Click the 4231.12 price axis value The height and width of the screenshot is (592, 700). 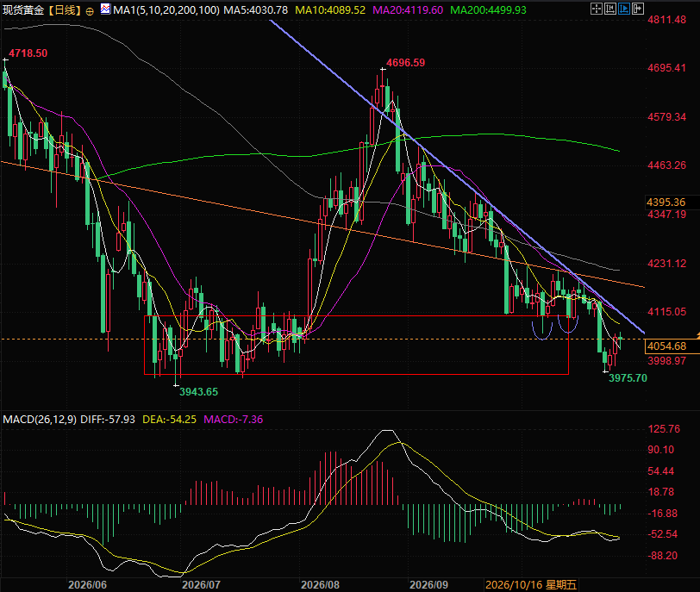pyautogui.click(x=667, y=263)
